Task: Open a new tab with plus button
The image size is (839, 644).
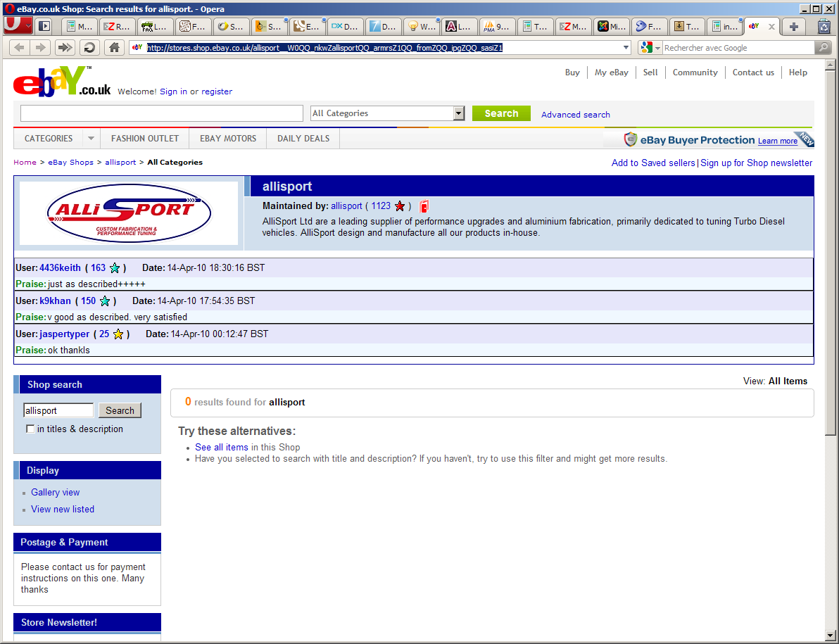Action: coord(793,27)
